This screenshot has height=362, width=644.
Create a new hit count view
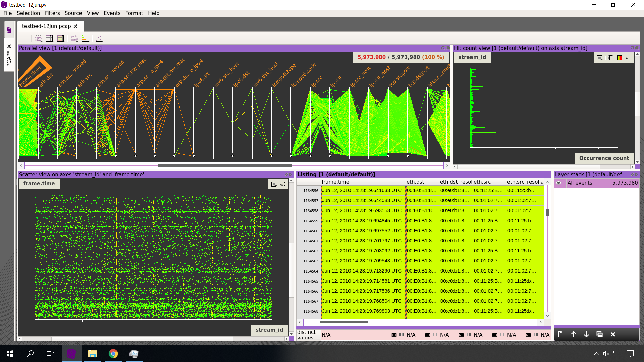(x=86, y=38)
